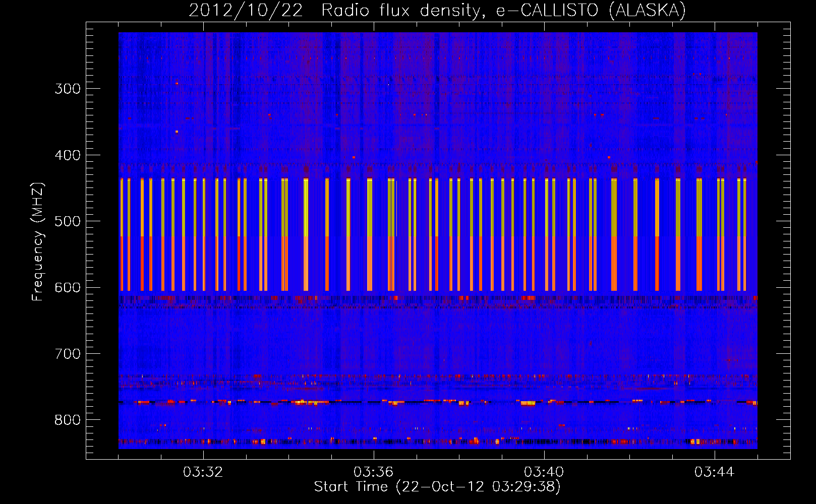Screen dimensions: 816x504
Task: Click the 03:40 time tick label
Action: [544, 472]
